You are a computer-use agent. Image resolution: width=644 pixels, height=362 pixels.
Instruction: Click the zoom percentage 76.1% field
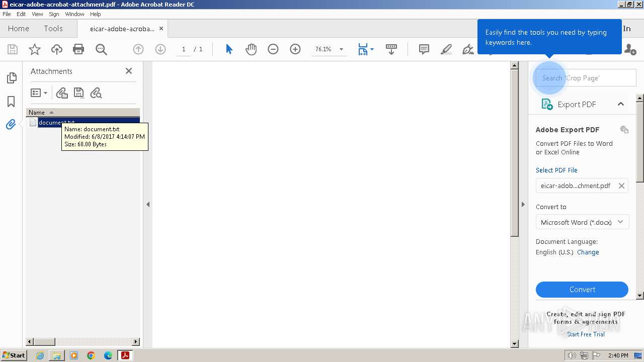pyautogui.click(x=323, y=49)
